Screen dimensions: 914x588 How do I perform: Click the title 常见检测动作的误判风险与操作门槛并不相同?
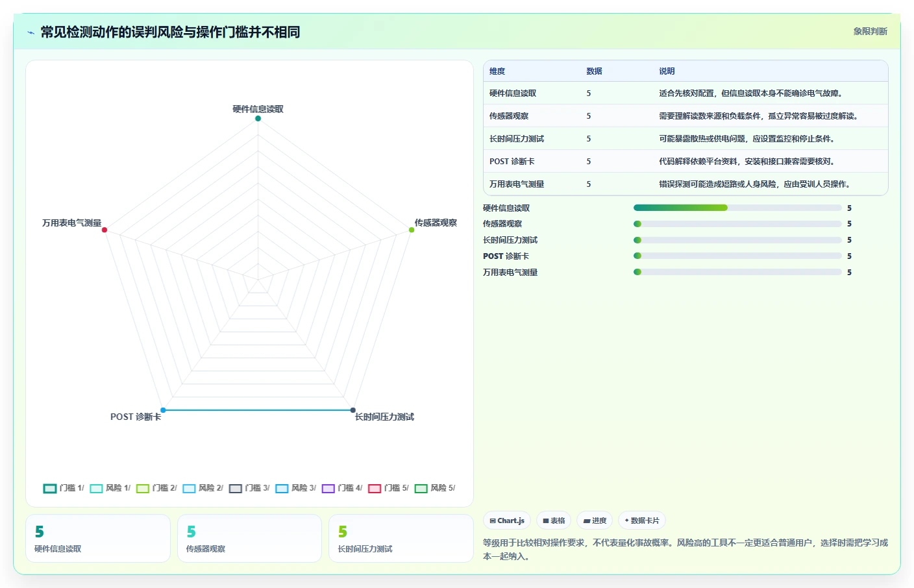pyautogui.click(x=170, y=32)
